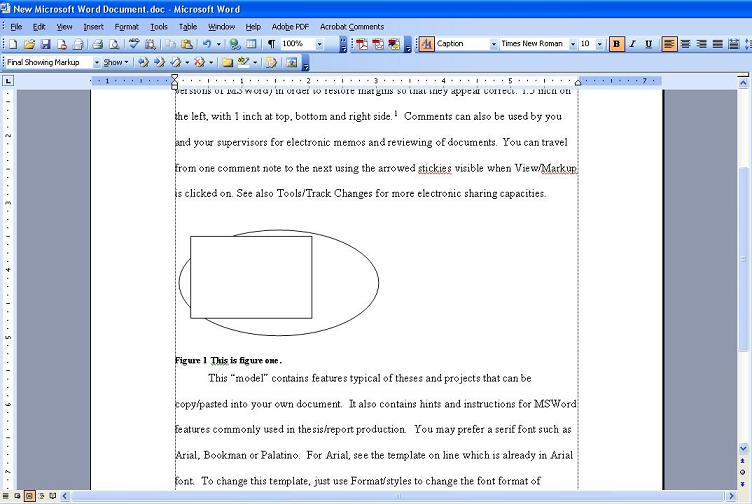
Task: Open the Tools menu
Action: pyautogui.click(x=159, y=27)
